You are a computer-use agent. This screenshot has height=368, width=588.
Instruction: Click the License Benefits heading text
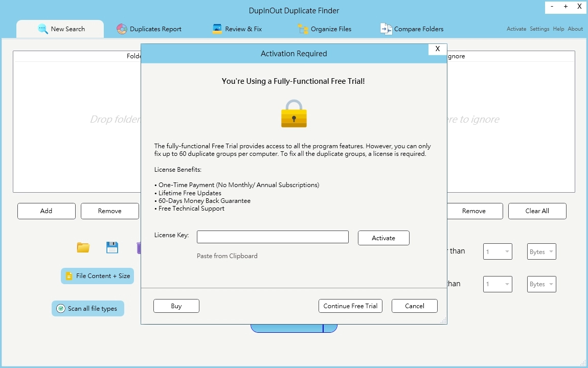[178, 169]
